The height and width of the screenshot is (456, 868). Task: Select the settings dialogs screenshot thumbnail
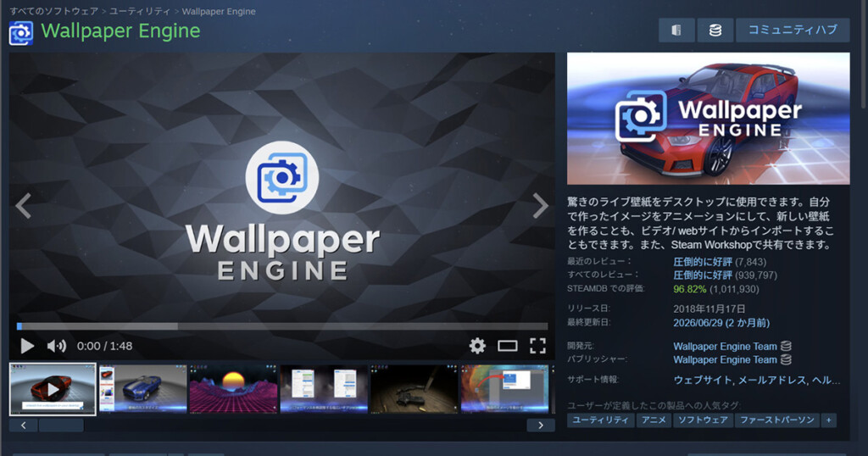pyautogui.click(x=324, y=389)
